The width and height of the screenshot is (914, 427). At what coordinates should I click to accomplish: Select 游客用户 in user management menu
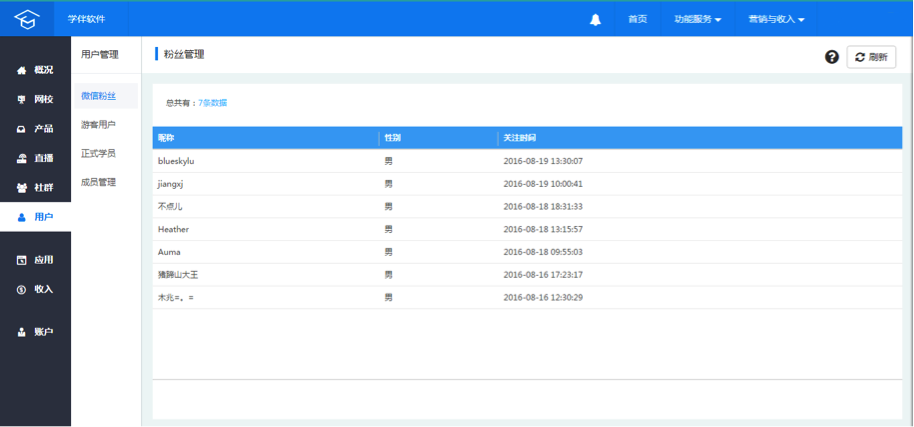pyautogui.click(x=98, y=125)
